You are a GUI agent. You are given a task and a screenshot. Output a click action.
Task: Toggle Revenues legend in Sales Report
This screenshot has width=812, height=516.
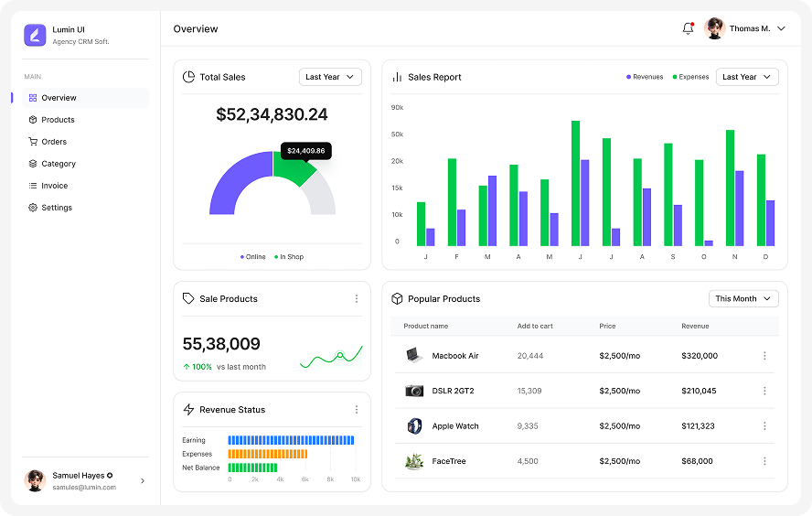coord(645,77)
